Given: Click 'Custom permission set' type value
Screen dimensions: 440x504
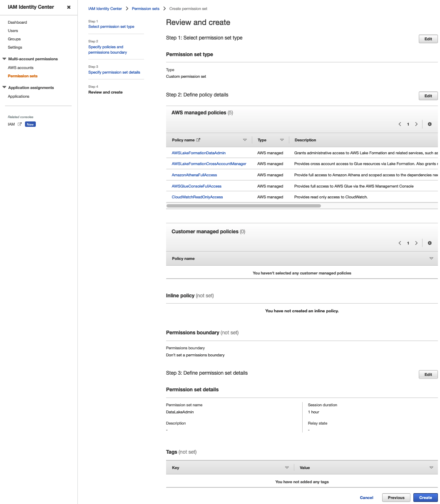Looking at the screenshot, I should (x=186, y=77).
